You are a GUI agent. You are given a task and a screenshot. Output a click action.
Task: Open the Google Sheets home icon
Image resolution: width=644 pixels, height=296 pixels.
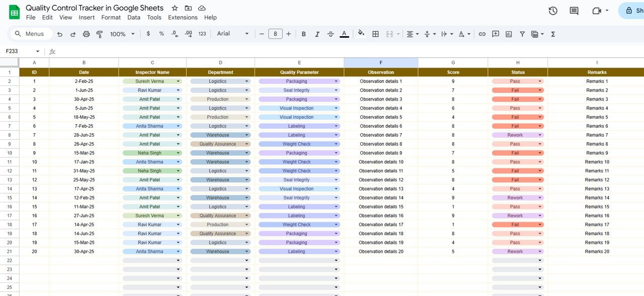pyautogui.click(x=14, y=13)
